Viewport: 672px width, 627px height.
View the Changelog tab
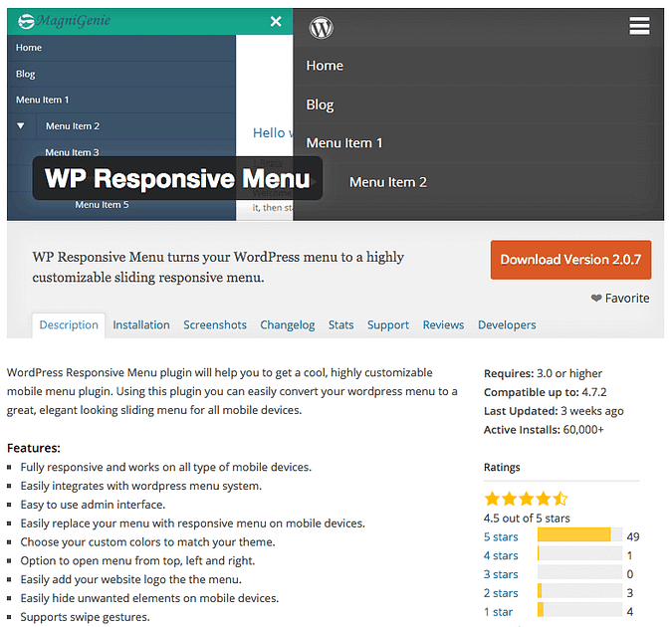(x=288, y=324)
